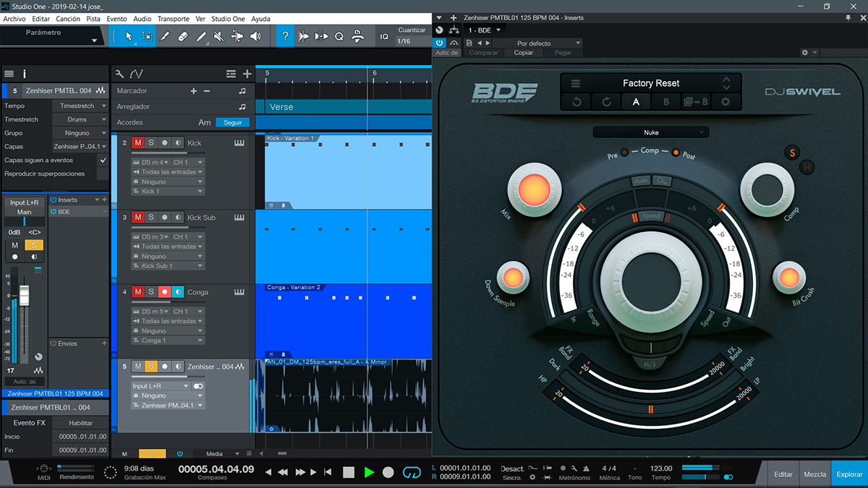The image size is (868, 488).
Task: Open the info (i) inspector icon
Action: point(24,74)
